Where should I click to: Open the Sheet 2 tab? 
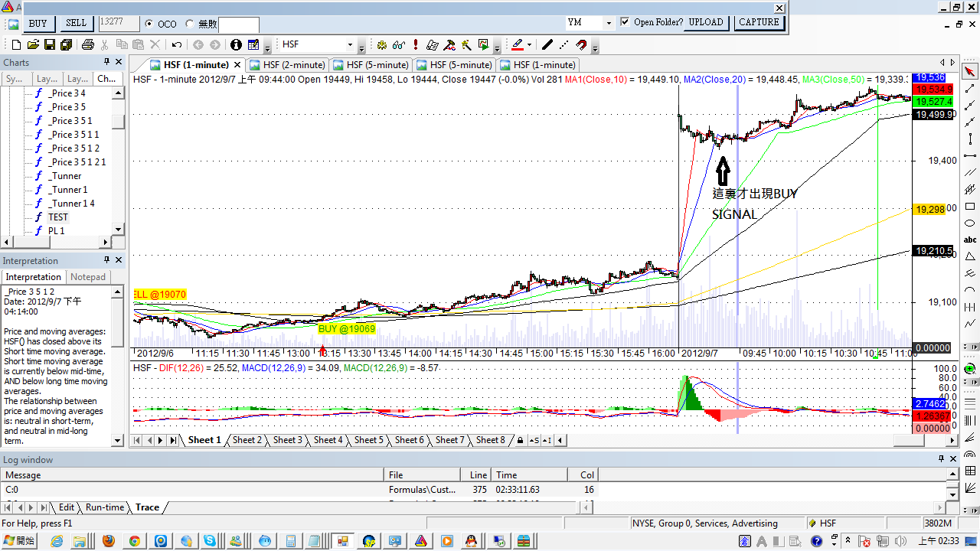point(247,440)
